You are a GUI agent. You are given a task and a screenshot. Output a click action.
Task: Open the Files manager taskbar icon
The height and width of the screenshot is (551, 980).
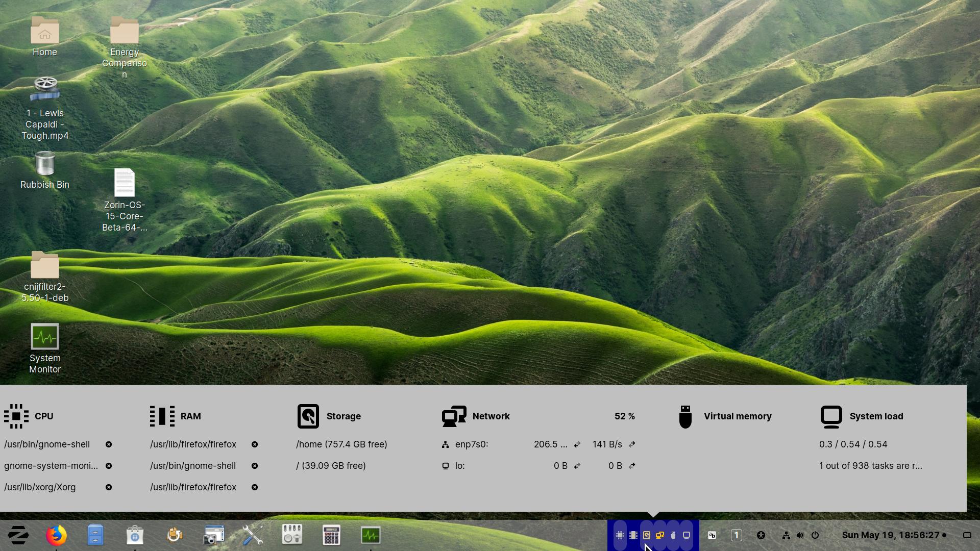(95, 535)
